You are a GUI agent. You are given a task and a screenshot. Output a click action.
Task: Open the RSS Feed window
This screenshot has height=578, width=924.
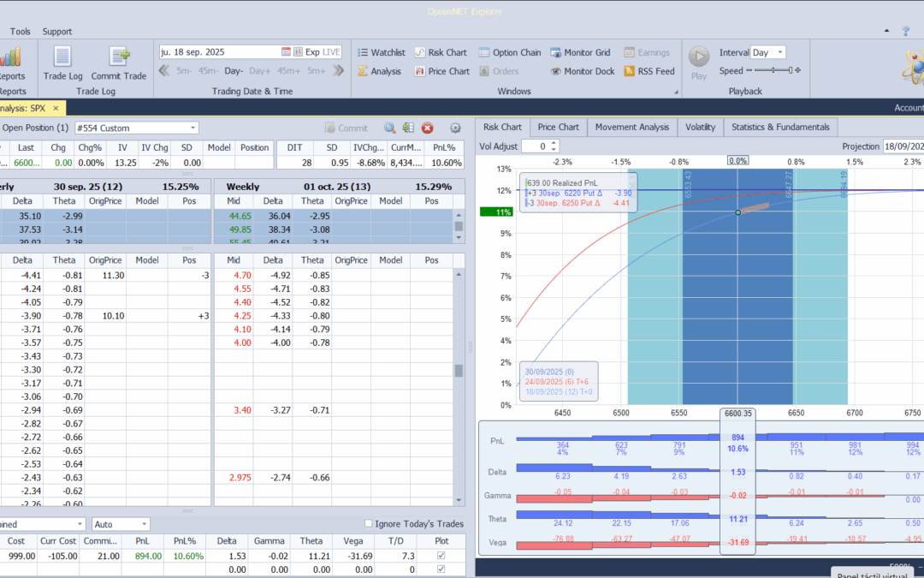(649, 71)
